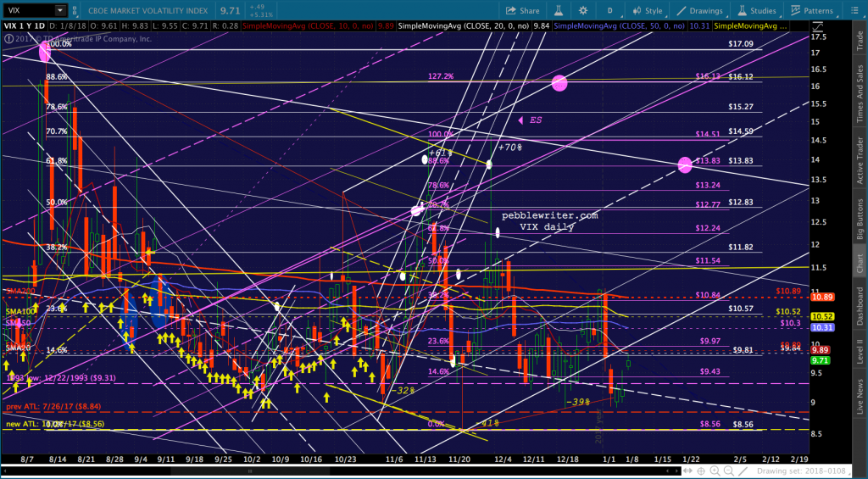The width and height of the screenshot is (868, 479).
Task: Click the $9.43 Fibonacci level label
Action: (x=709, y=371)
